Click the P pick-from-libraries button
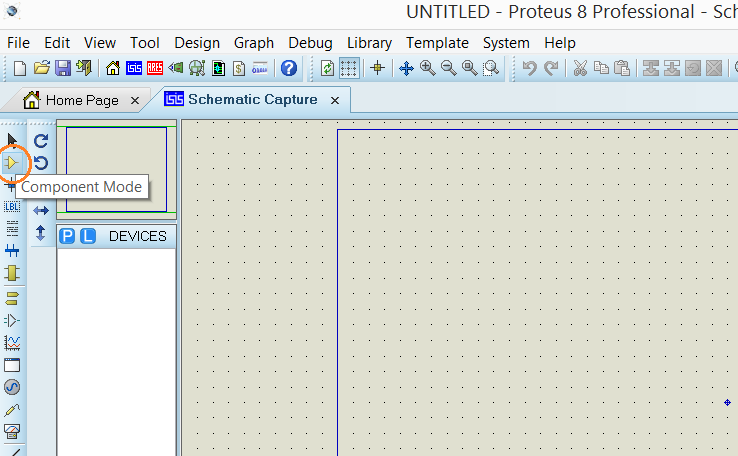Screen dimensions: 738x456 pos(67,236)
